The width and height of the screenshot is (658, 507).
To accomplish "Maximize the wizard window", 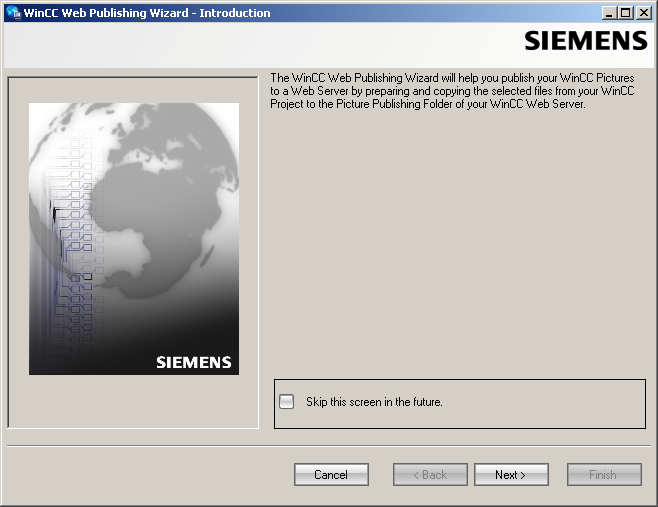I will 625,13.
